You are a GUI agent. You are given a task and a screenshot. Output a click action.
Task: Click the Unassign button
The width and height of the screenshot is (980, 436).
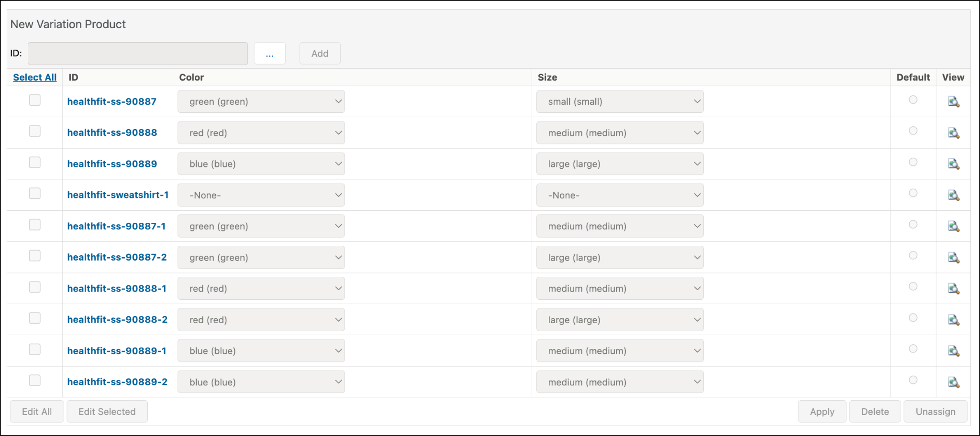pyautogui.click(x=935, y=412)
